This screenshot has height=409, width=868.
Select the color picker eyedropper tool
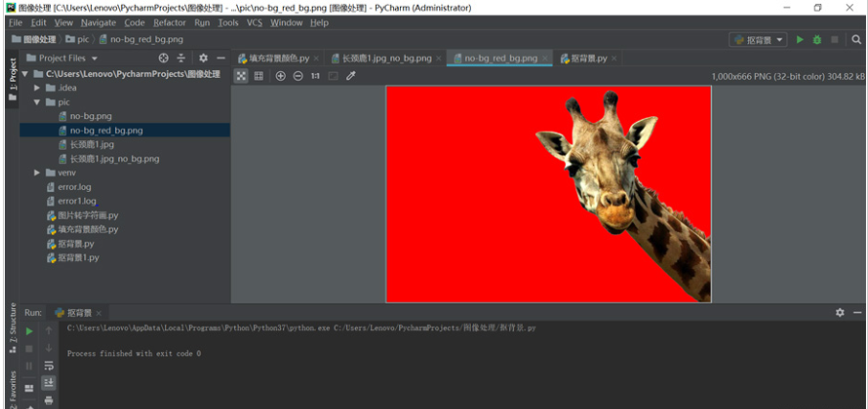(x=350, y=76)
